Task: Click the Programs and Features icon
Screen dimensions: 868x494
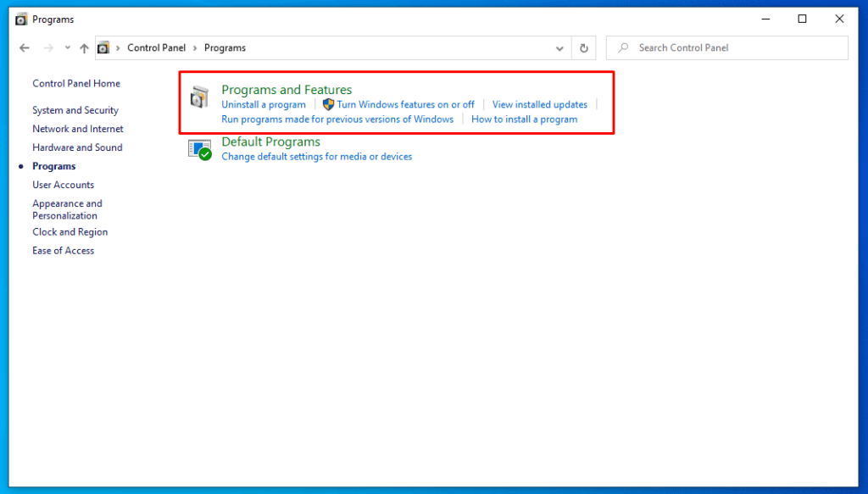Action: coord(199,97)
